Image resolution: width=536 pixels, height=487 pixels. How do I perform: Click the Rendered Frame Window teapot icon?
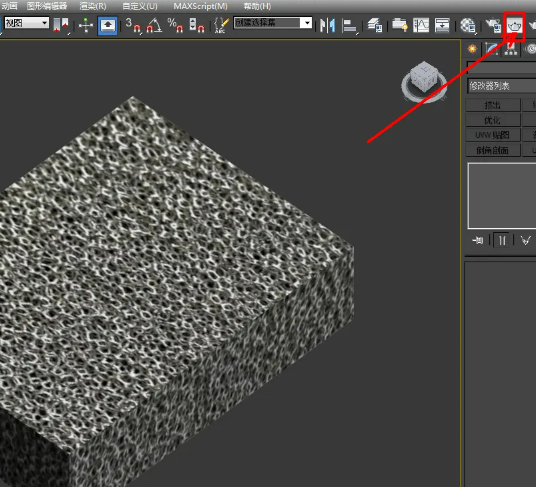click(x=514, y=26)
